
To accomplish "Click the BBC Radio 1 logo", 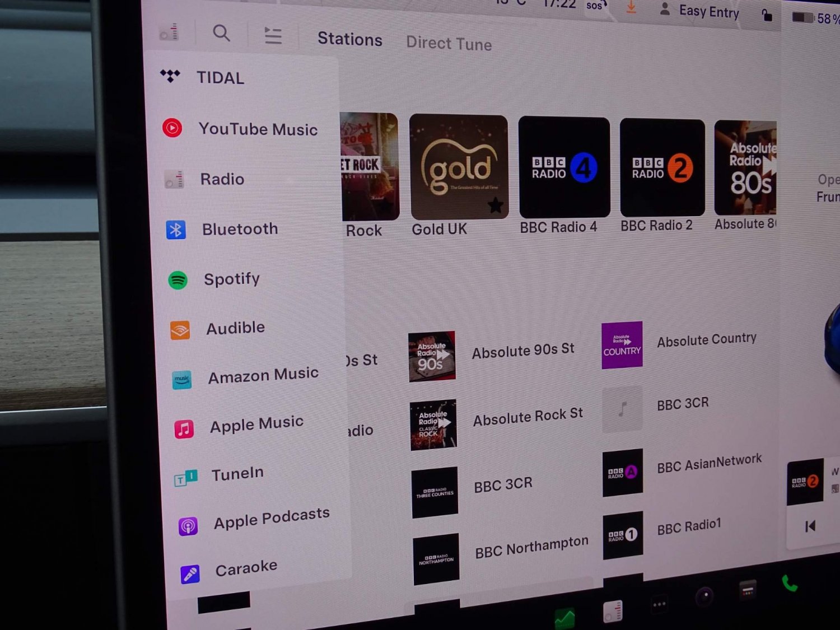I will [x=623, y=535].
